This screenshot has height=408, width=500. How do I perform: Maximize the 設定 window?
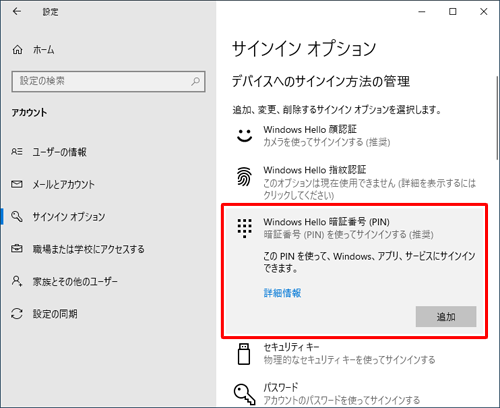click(x=453, y=12)
